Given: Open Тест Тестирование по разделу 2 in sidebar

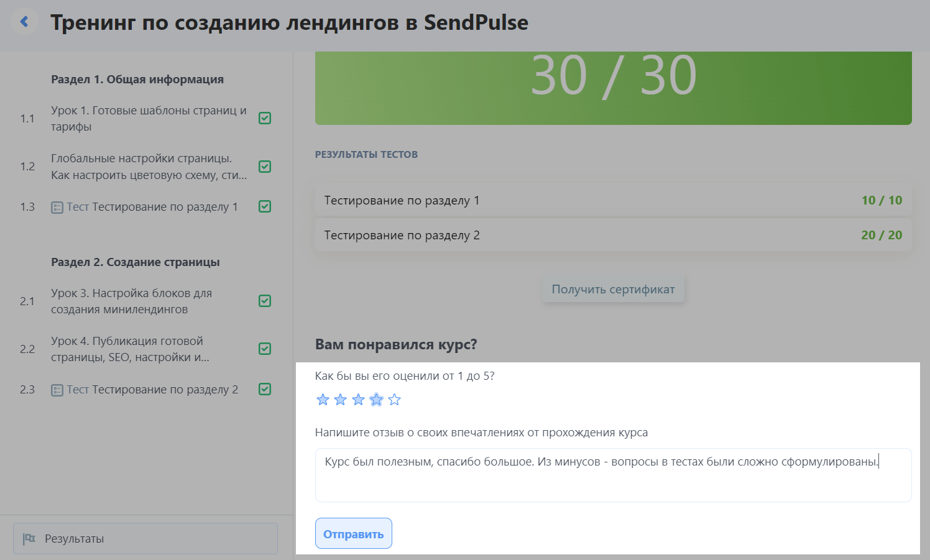Looking at the screenshot, I should pos(144,390).
